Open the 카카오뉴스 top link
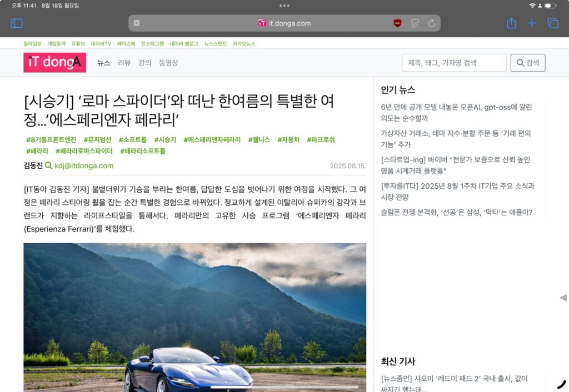 click(x=244, y=43)
